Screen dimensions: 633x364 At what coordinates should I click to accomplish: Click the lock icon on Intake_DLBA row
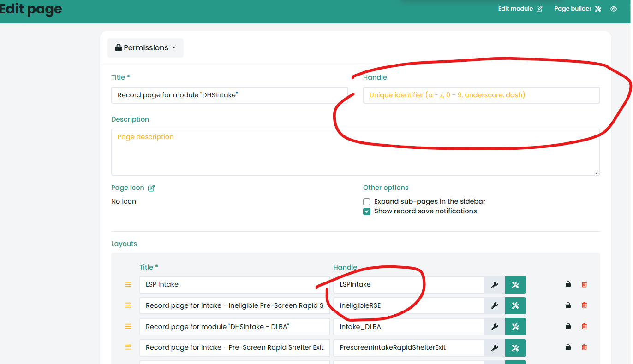tap(568, 326)
